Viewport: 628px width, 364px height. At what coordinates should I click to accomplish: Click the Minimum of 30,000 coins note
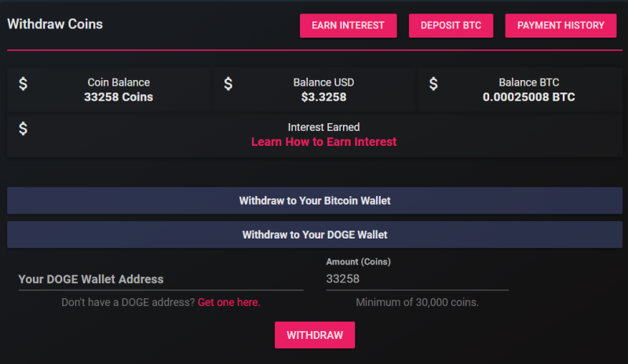(418, 302)
